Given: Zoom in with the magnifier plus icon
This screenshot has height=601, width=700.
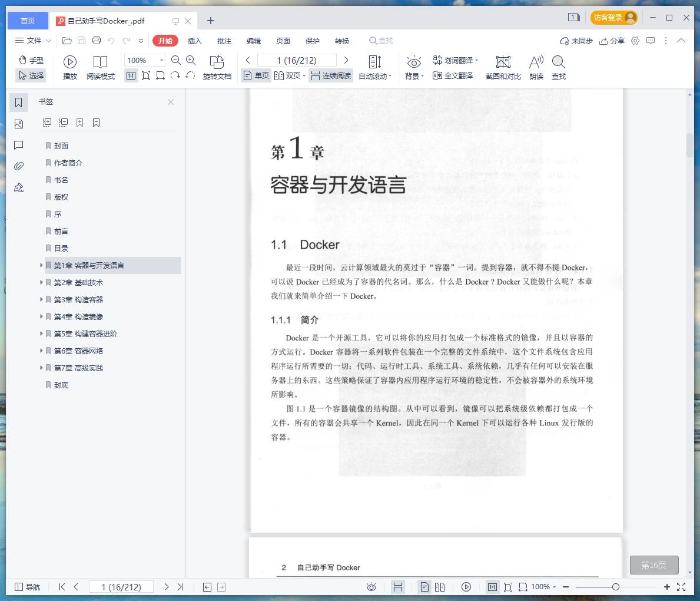Looking at the screenshot, I should pos(191,60).
